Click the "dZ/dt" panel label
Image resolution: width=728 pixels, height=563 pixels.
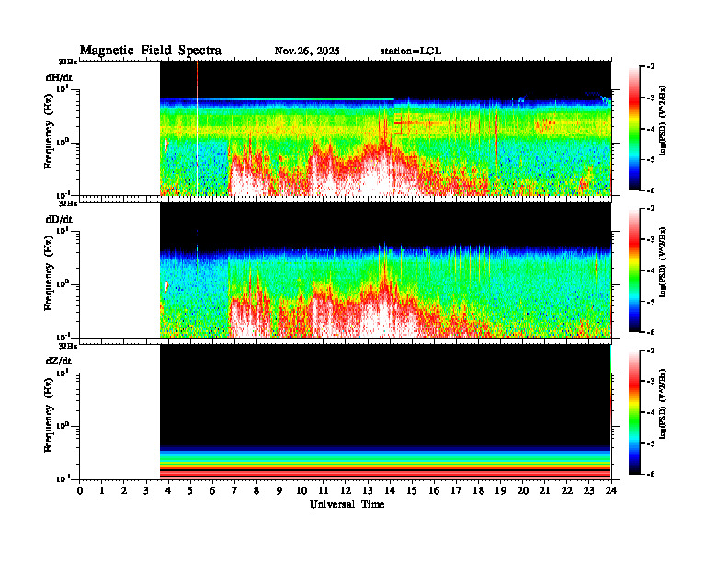pos(59,361)
